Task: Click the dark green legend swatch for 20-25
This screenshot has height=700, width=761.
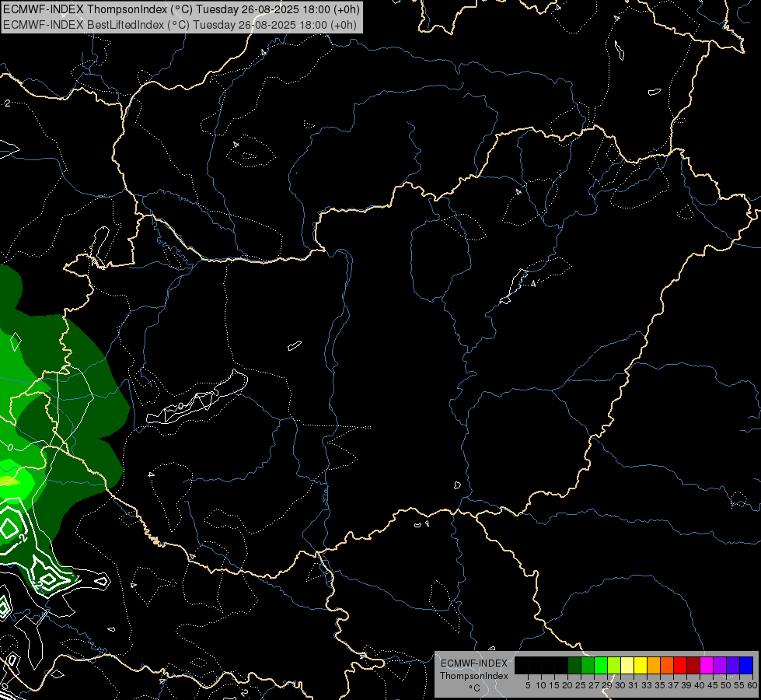Action: pos(574,666)
